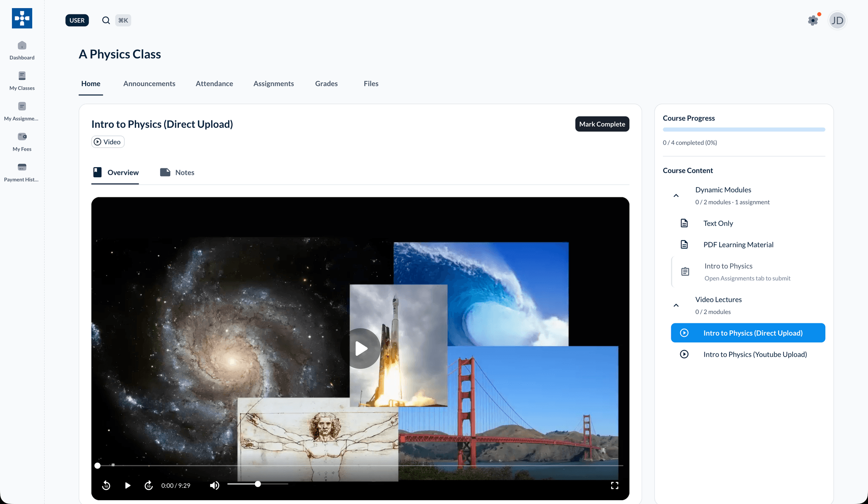Image resolution: width=868 pixels, height=504 pixels.
Task: Enter fullscreen video mode
Action: point(615,485)
